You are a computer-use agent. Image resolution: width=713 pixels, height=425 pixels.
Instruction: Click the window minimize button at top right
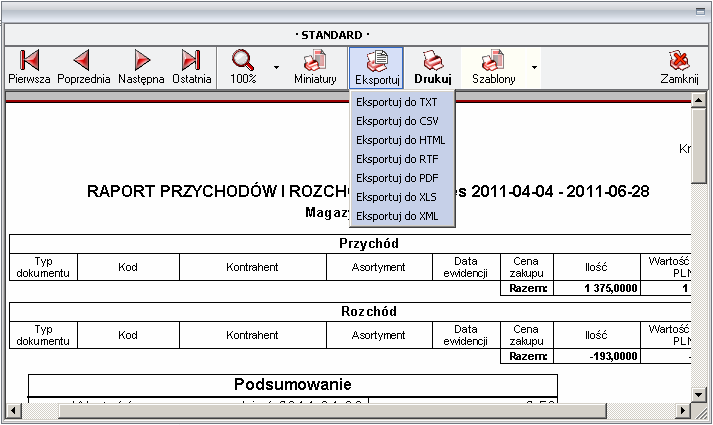tap(700, 12)
